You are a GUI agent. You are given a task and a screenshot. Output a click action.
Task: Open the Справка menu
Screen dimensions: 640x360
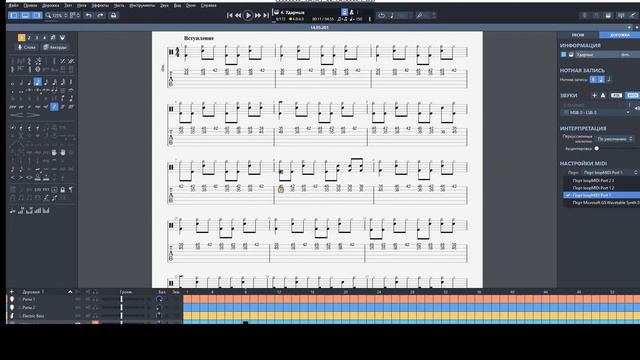pyautogui.click(x=208, y=5)
